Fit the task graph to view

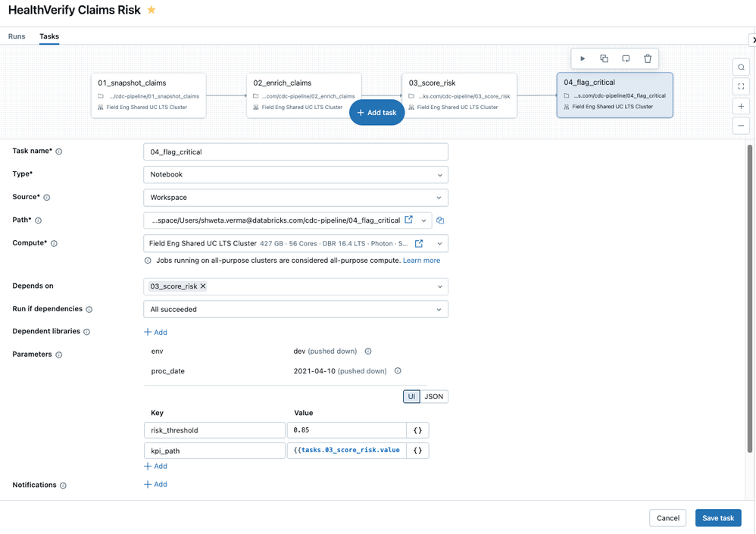coord(741,86)
